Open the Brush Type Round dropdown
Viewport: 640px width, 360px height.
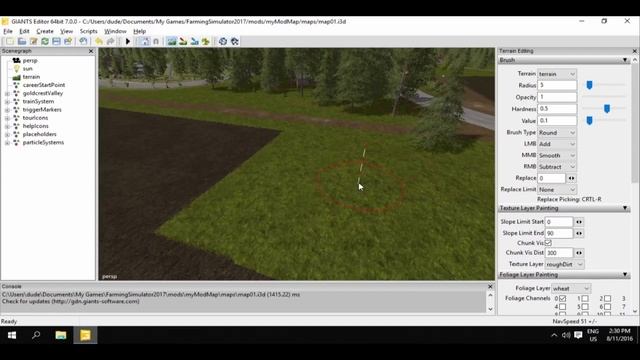coord(557,133)
